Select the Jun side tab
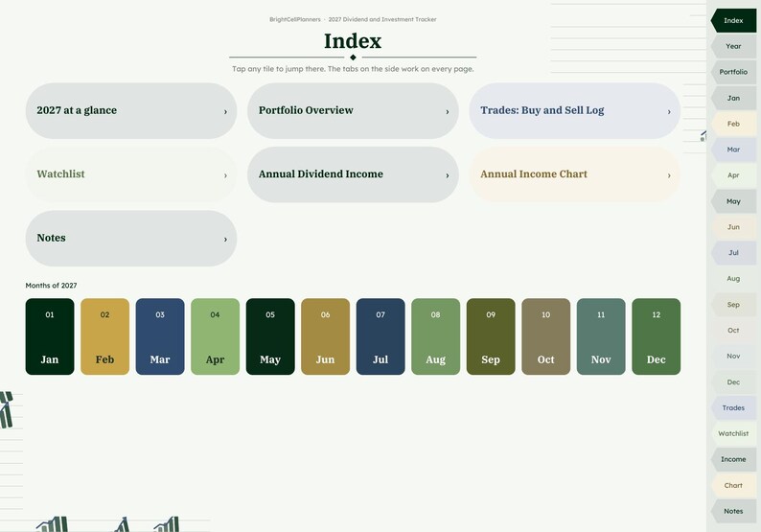 tap(733, 227)
